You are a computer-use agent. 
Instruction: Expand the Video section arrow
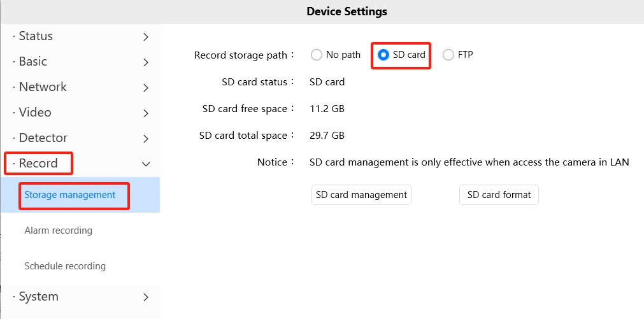click(x=146, y=113)
